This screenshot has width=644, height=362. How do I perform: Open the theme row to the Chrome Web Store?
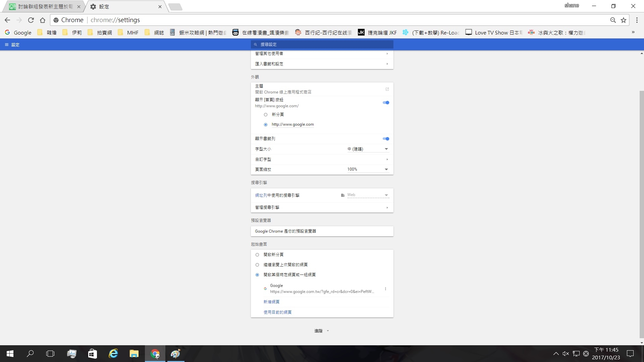click(x=322, y=89)
